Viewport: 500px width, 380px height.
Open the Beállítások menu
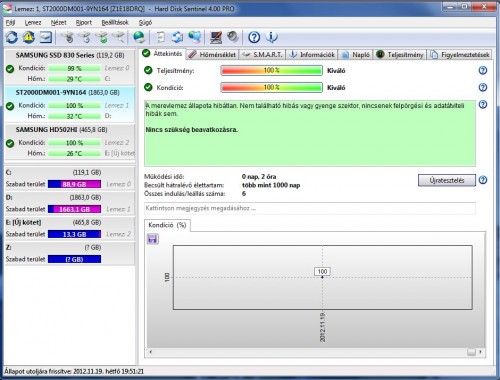(115, 23)
